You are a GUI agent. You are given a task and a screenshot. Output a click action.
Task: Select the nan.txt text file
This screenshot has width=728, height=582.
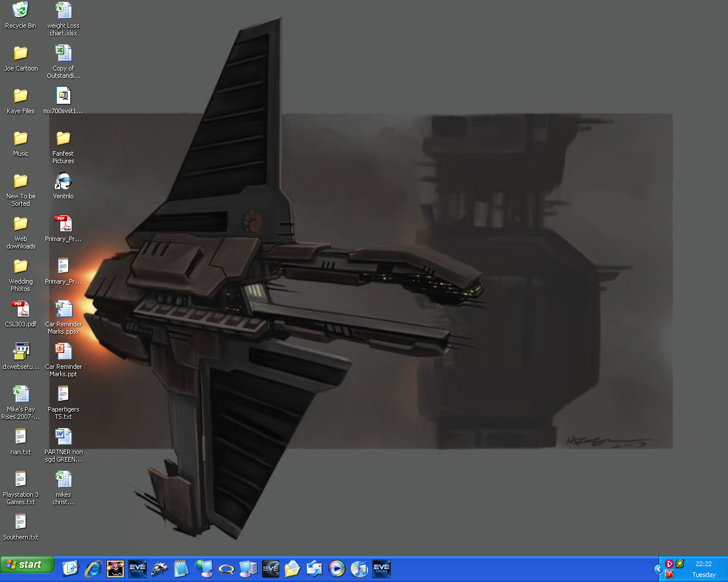pyautogui.click(x=20, y=442)
